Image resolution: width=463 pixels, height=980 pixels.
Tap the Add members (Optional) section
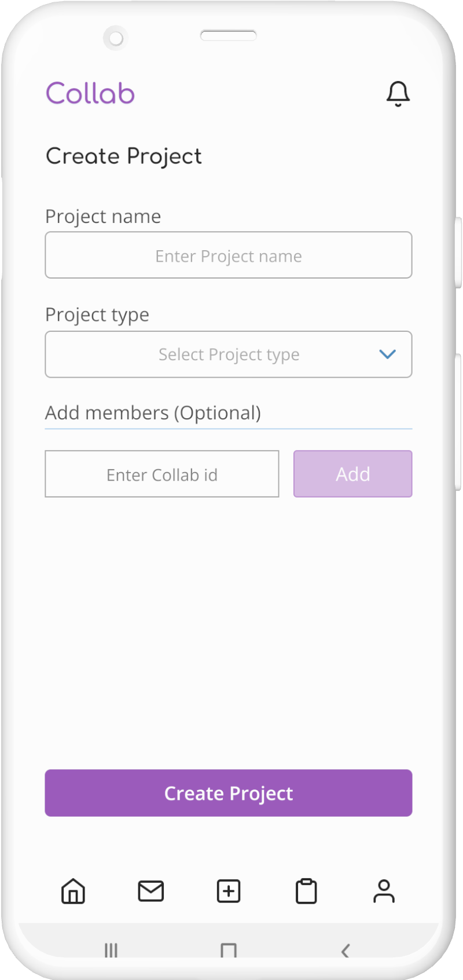click(153, 412)
